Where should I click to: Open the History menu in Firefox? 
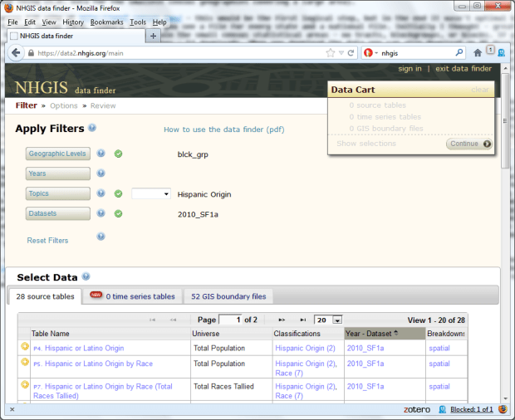point(72,22)
